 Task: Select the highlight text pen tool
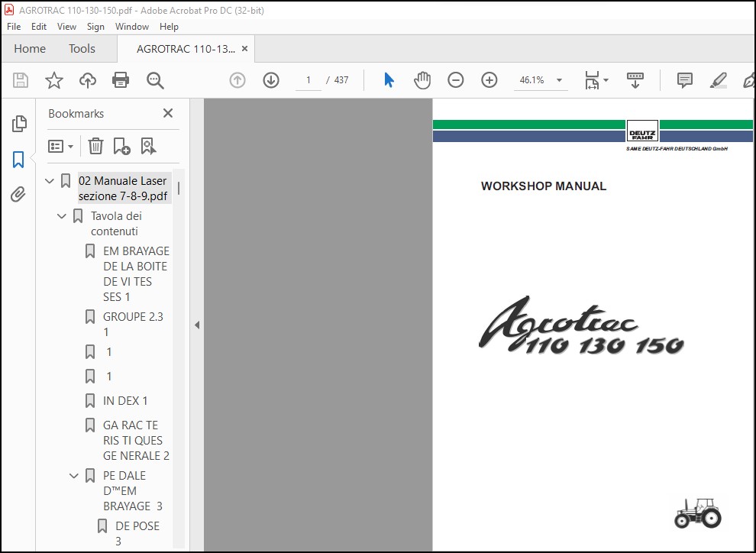(719, 80)
